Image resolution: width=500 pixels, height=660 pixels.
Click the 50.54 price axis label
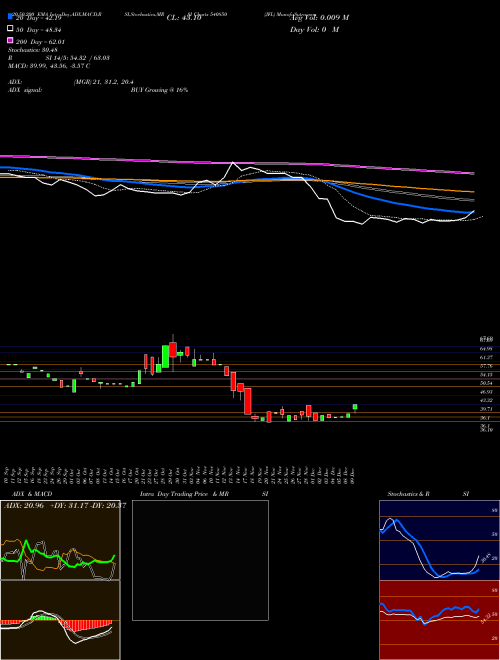click(486, 383)
